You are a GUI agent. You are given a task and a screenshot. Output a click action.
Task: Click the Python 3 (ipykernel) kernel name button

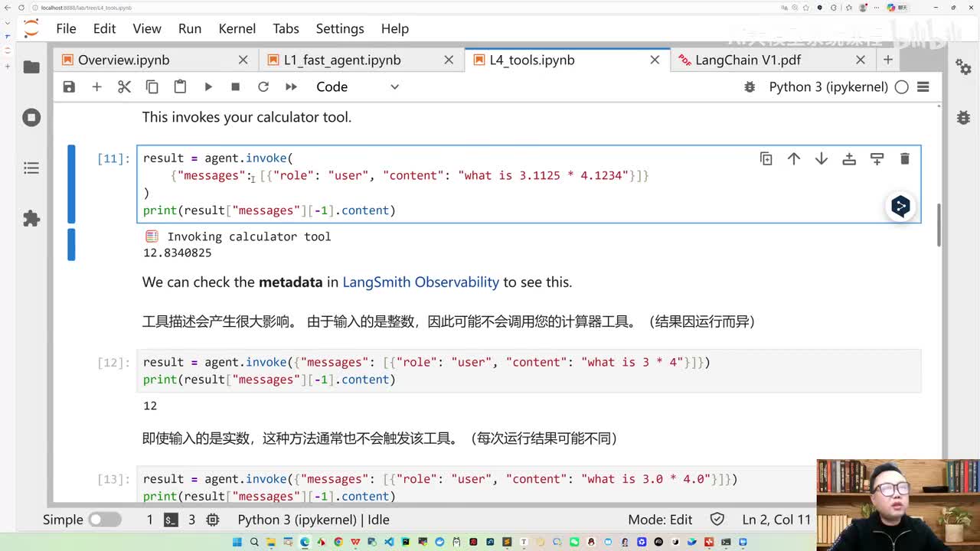[828, 86]
